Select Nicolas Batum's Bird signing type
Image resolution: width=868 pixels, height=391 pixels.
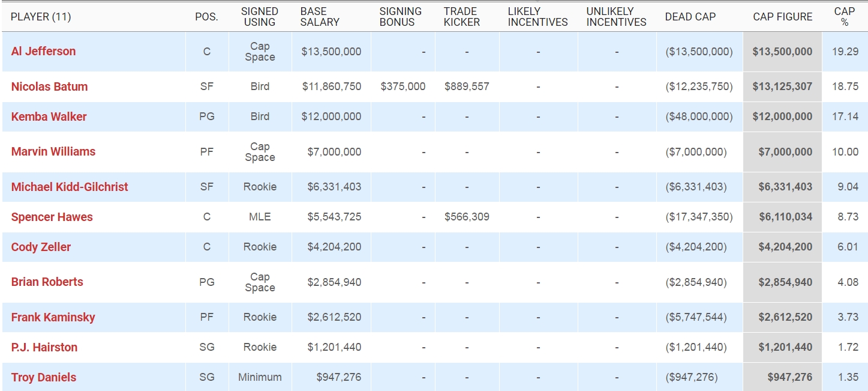260,86
